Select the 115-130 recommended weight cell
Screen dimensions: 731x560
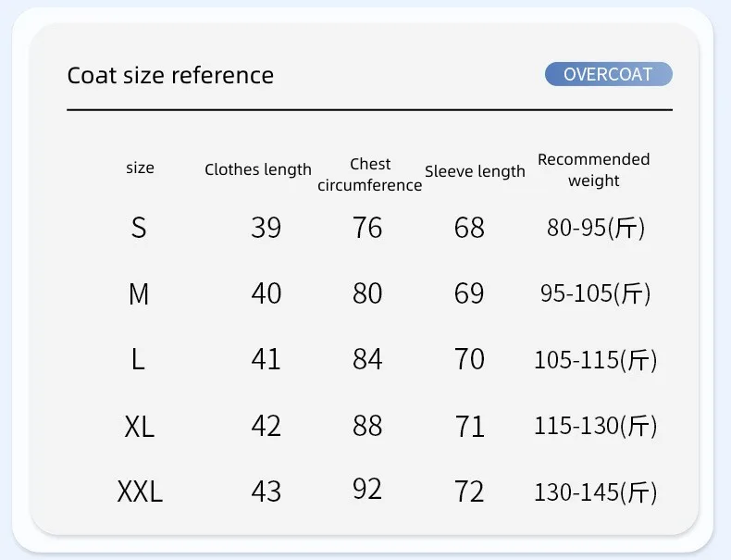coord(595,426)
